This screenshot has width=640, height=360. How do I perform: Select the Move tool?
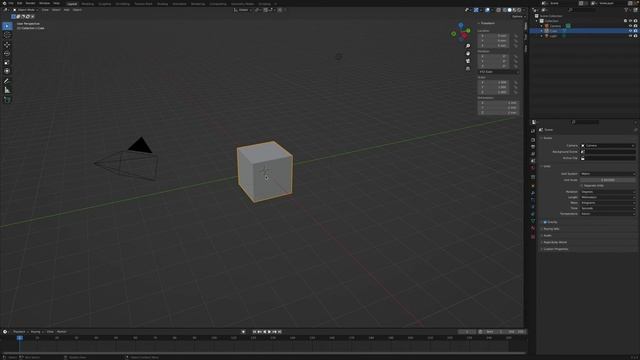point(7,44)
